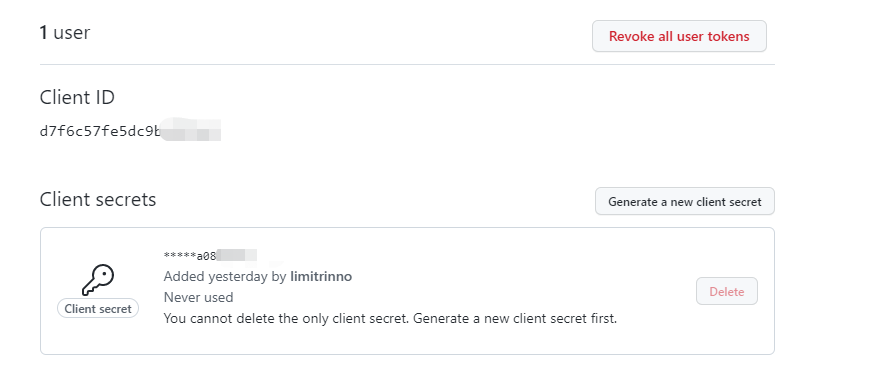
Task: Click the Client secrets heading
Action: tap(98, 200)
